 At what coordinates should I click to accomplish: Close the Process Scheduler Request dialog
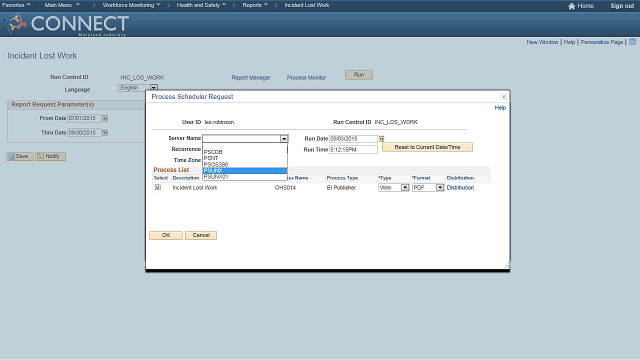pyautogui.click(x=503, y=97)
